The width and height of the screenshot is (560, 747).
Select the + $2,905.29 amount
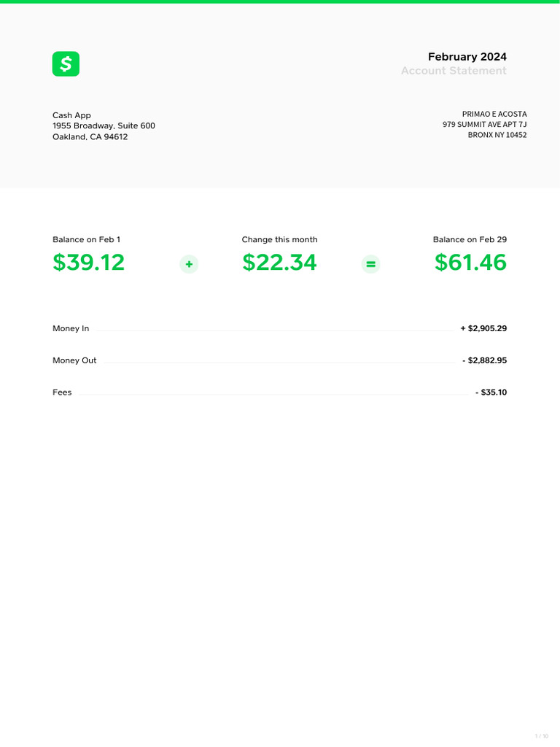pyautogui.click(x=483, y=329)
